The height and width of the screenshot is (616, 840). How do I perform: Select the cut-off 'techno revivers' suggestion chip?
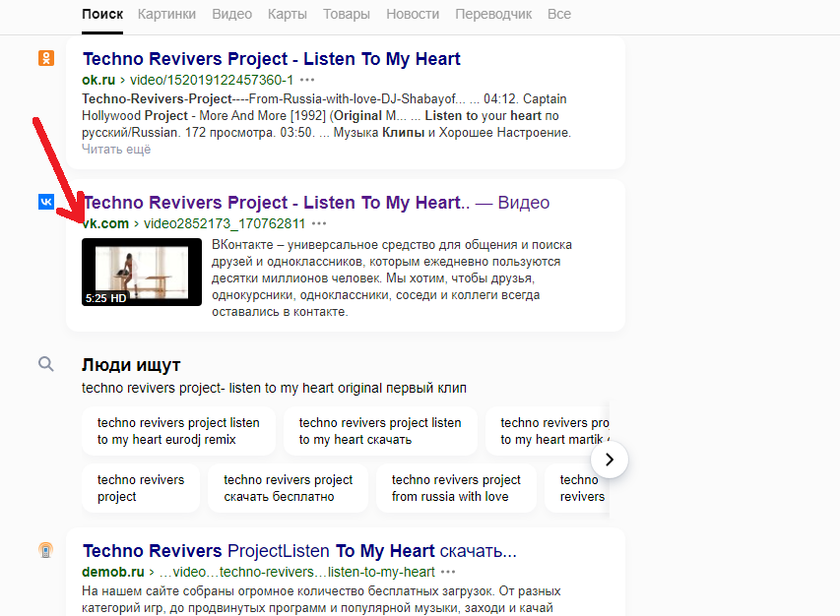577,488
